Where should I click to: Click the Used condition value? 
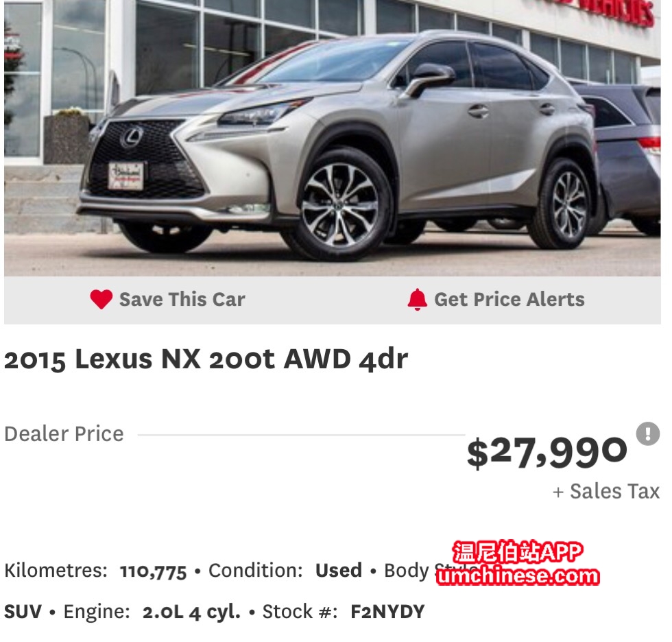(339, 571)
